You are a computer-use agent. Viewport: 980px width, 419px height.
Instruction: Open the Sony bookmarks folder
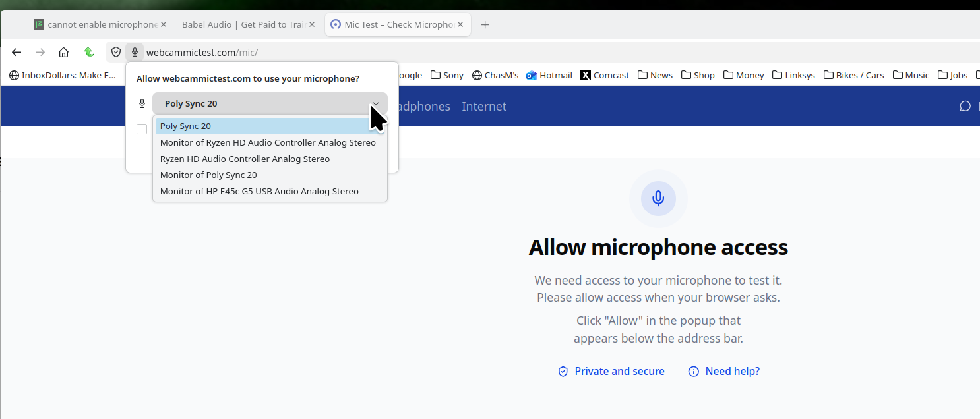click(x=447, y=75)
